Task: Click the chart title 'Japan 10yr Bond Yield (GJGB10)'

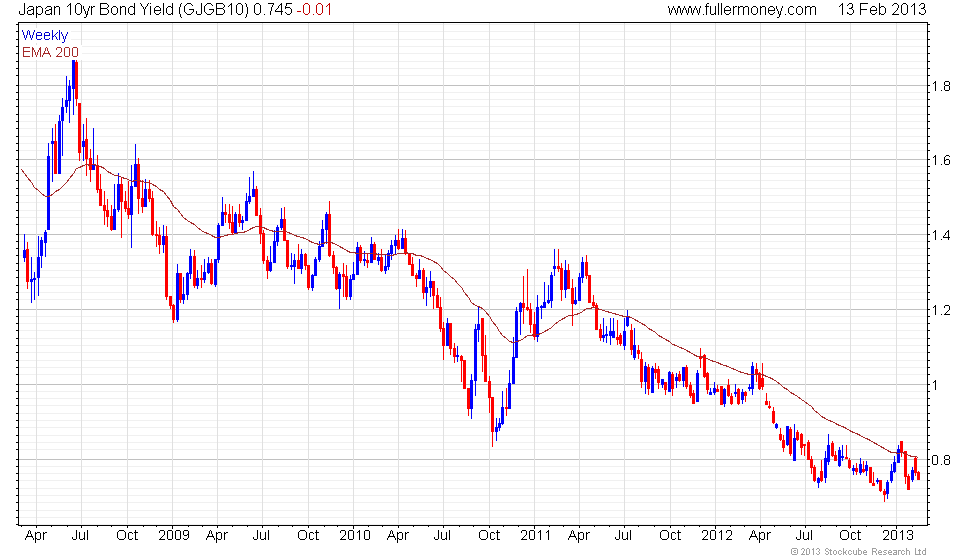Action: 134,9
